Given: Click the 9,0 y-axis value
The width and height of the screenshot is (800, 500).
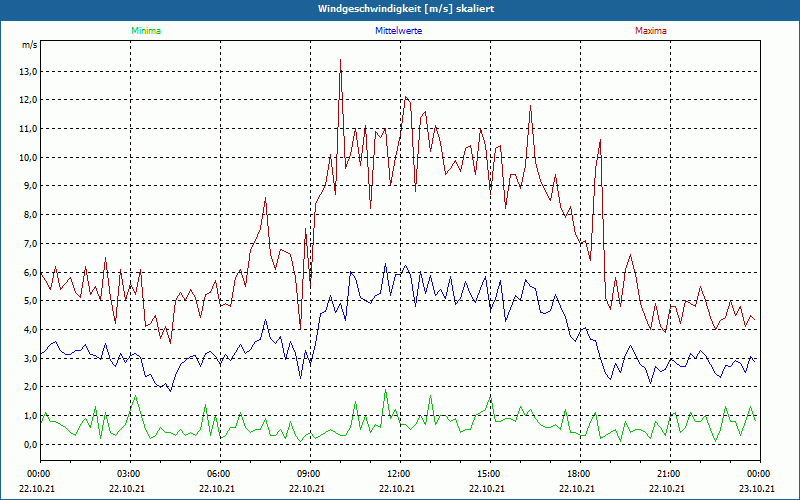Looking at the screenshot, I should pos(31,186).
